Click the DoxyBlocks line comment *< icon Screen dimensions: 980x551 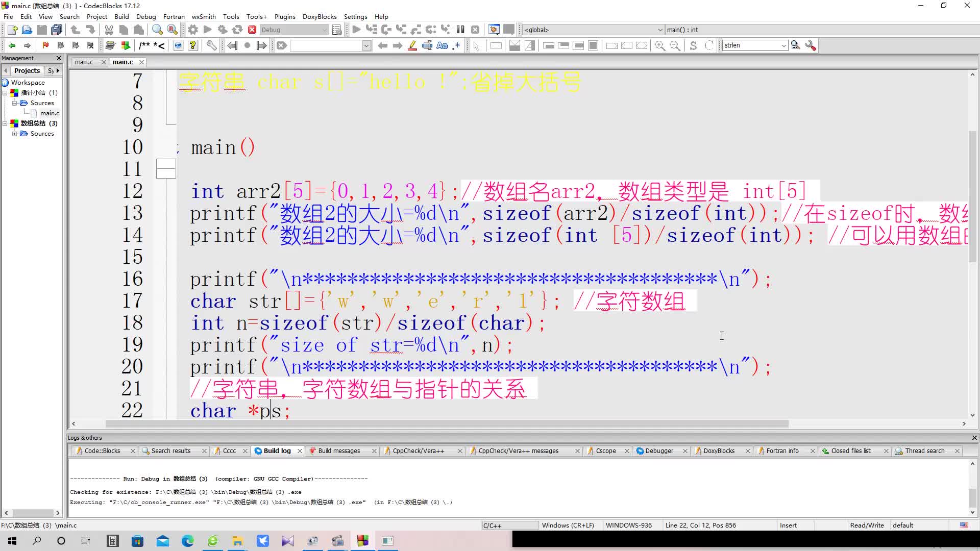pos(159,45)
